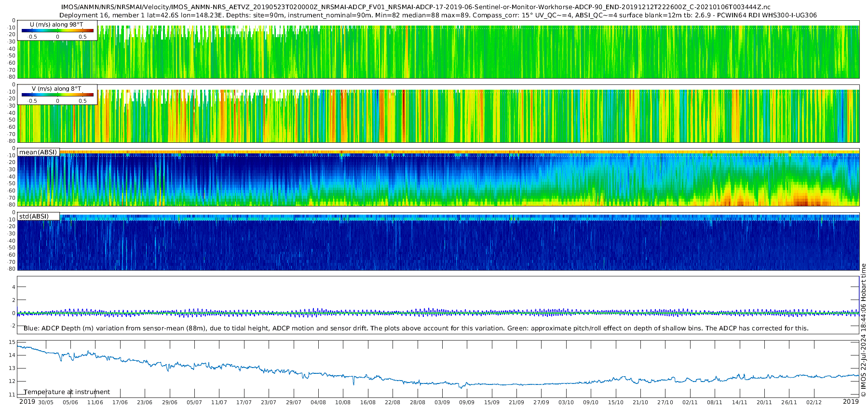This screenshot has width=868, height=410.
Task: Click the 30/05 date tick label
Action: pyautogui.click(x=46, y=402)
